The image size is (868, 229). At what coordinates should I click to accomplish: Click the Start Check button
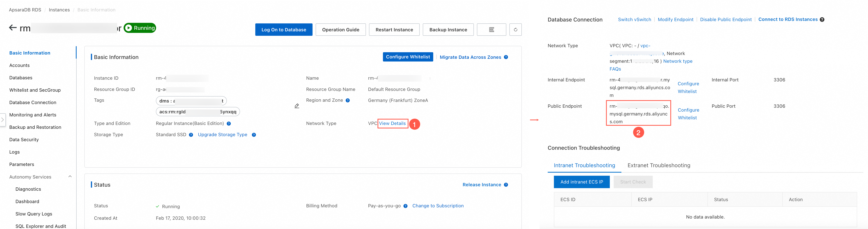click(x=633, y=182)
